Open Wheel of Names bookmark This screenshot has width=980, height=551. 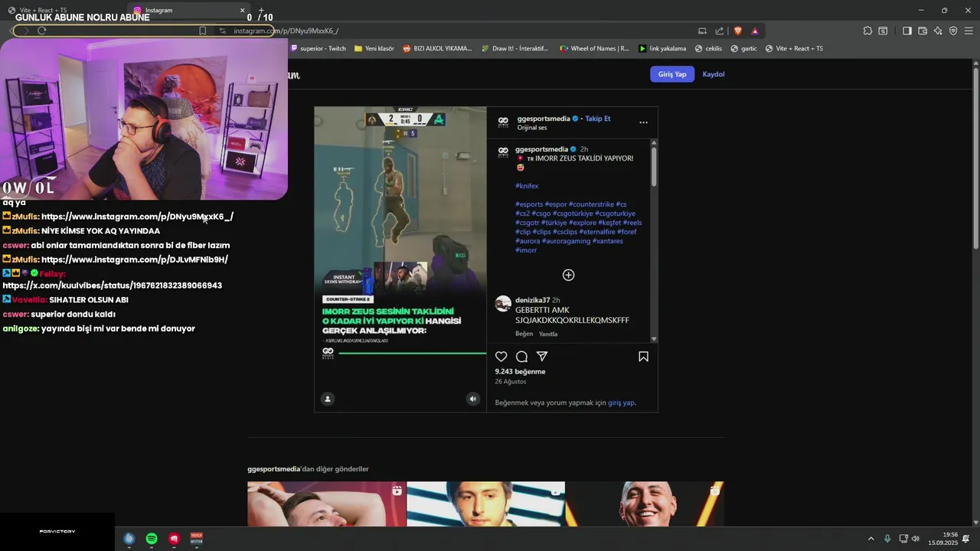pyautogui.click(x=594, y=48)
